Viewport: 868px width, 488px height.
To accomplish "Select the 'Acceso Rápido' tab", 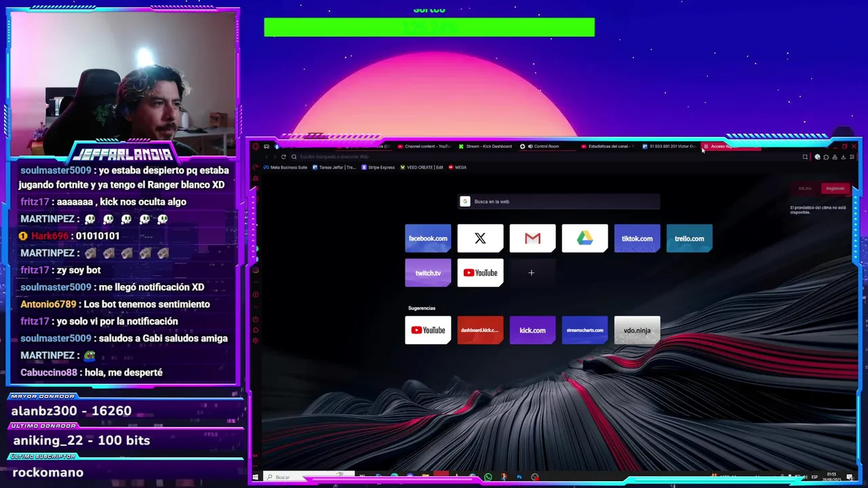I will point(731,146).
